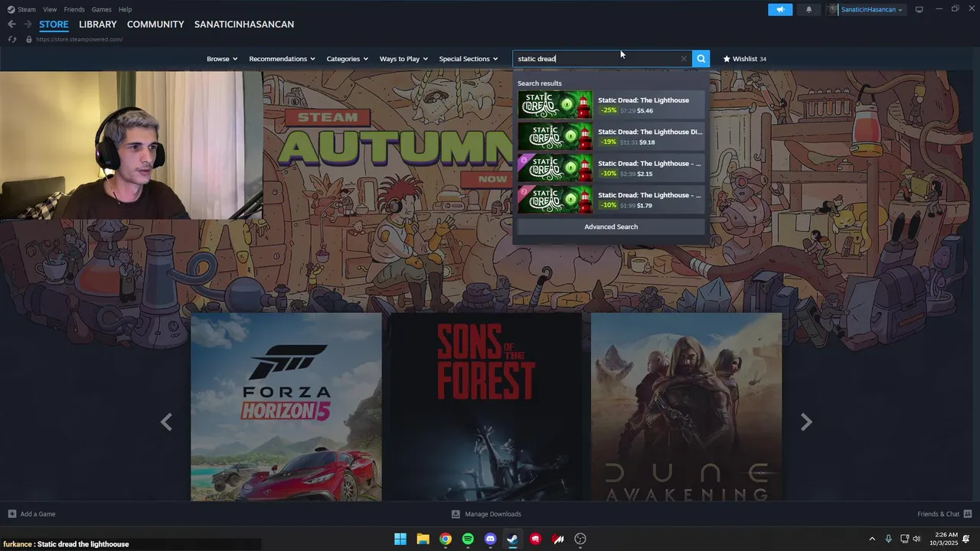Image resolution: width=980 pixels, height=551 pixels.
Task: Click the Friends & Chat label
Action: tap(939, 514)
